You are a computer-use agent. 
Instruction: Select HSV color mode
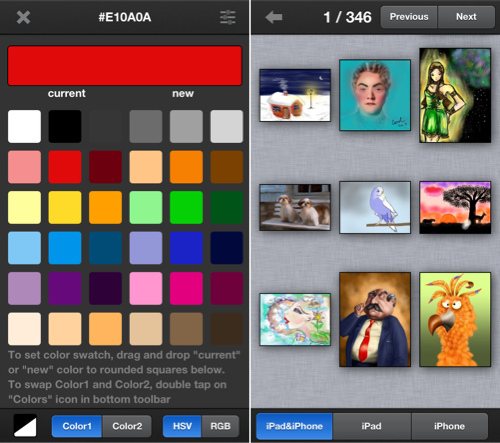click(x=182, y=426)
